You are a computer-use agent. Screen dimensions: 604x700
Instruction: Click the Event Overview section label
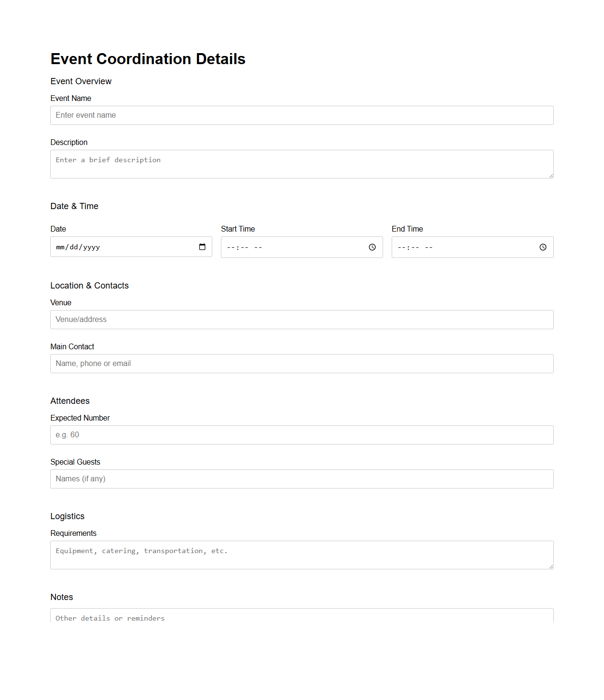pos(81,81)
